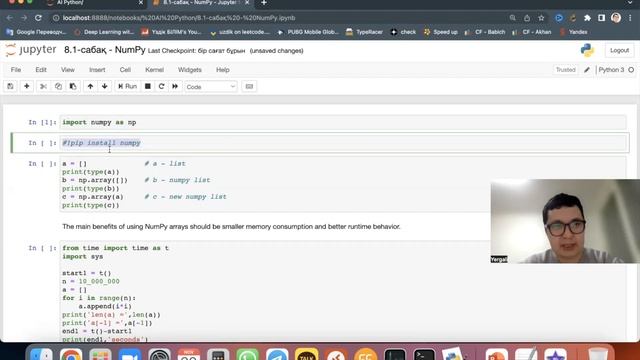Open the Kernel menu
Screen dimensions: 640x360
click(154, 70)
